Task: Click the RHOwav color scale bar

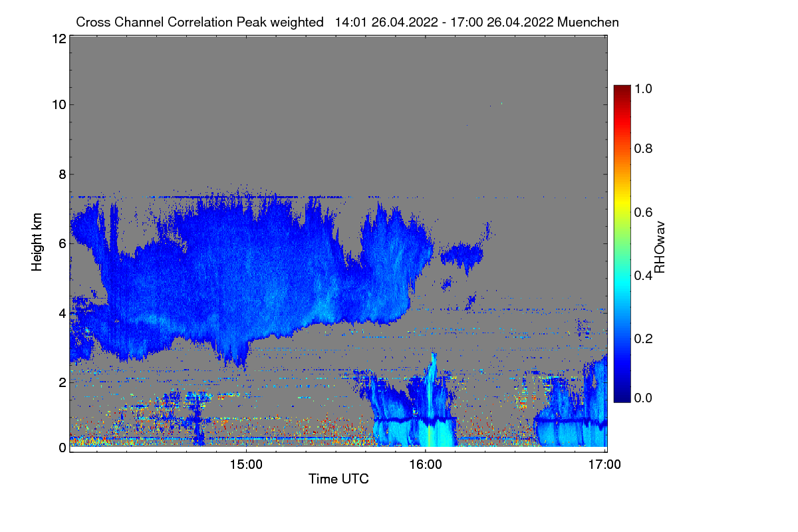Action: pos(621,243)
